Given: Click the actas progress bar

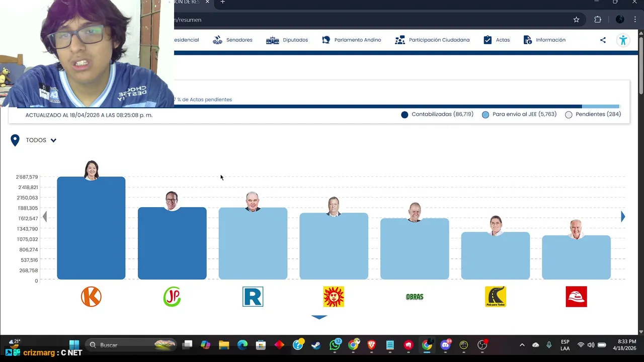Looking at the screenshot, I should 319,107.
